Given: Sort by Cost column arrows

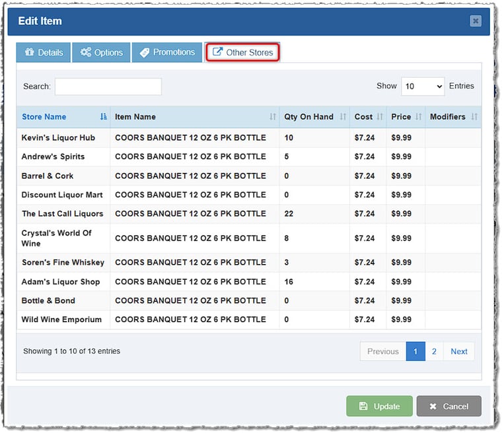Looking at the screenshot, I should (x=380, y=117).
